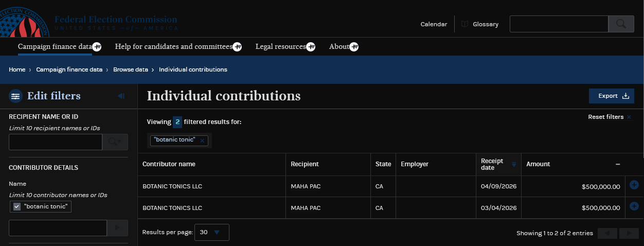Open the Glossary link
Image resolution: width=644 pixels, height=246 pixels.
486,24
